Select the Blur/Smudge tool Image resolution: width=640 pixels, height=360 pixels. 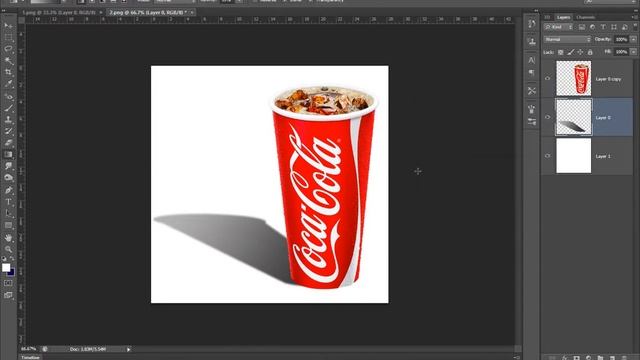tap(8, 166)
